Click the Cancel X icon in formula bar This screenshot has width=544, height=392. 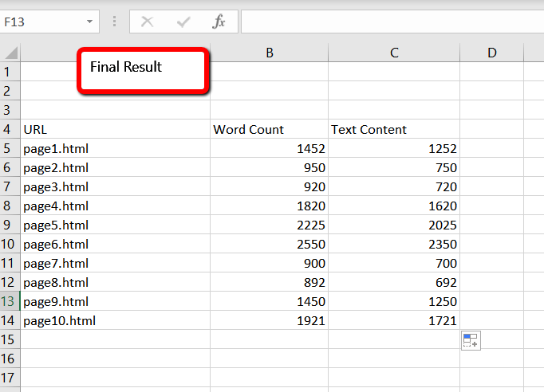point(147,22)
